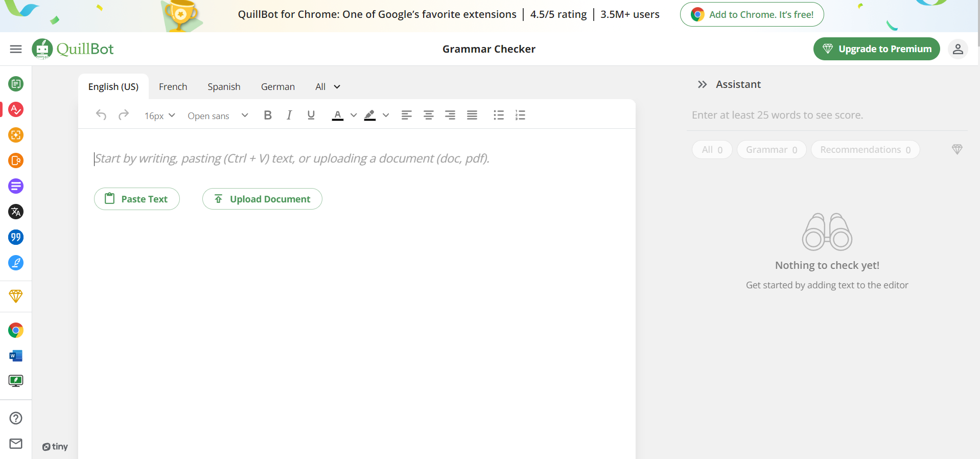Open the Plagiarism Checker sidebar icon
This screenshot has height=459, width=980.
(16, 160)
